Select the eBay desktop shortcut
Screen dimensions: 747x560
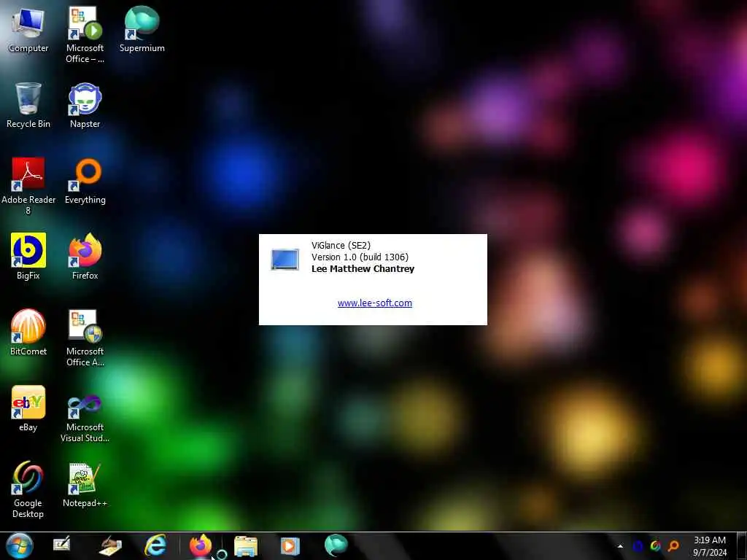click(x=28, y=408)
